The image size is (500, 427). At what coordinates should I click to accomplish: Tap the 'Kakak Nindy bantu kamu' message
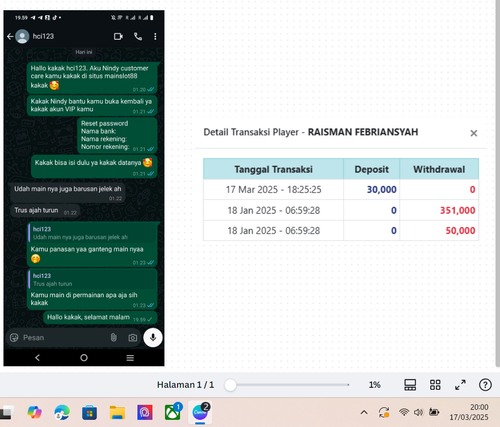point(92,105)
